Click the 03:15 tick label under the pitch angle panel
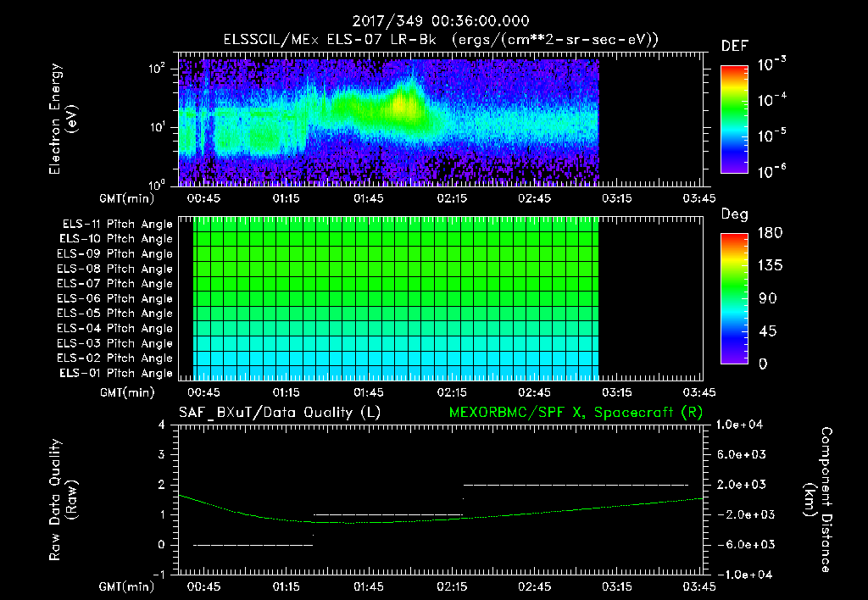The height and width of the screenshot is (600, 868). pyautogui.click(x=617, y=392)
